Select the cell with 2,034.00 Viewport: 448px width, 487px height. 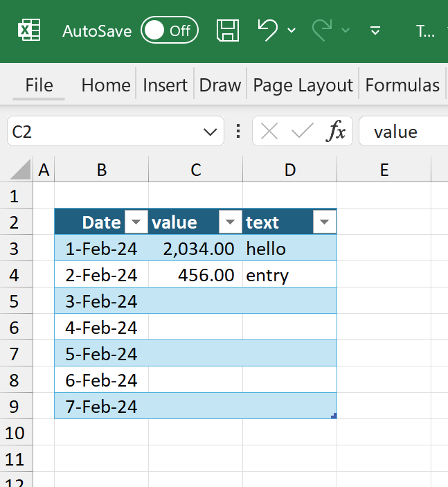coord(195,249)
